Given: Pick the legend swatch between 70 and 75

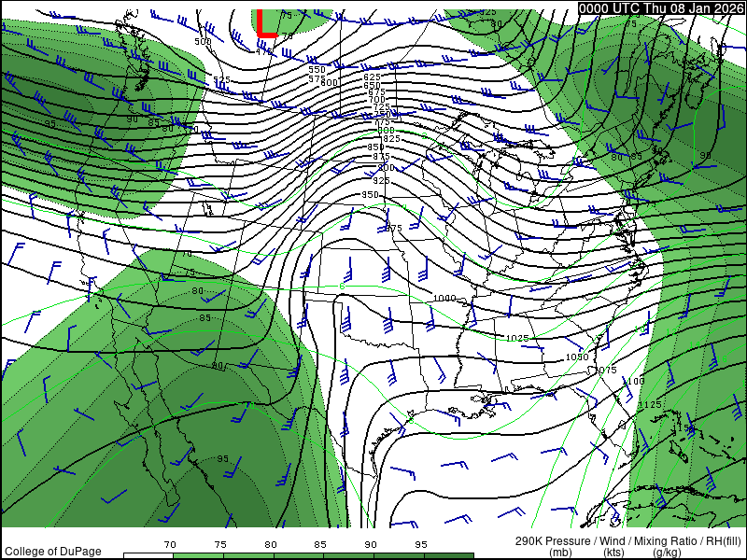Looking at the screenshot, I should pos(198,555).
